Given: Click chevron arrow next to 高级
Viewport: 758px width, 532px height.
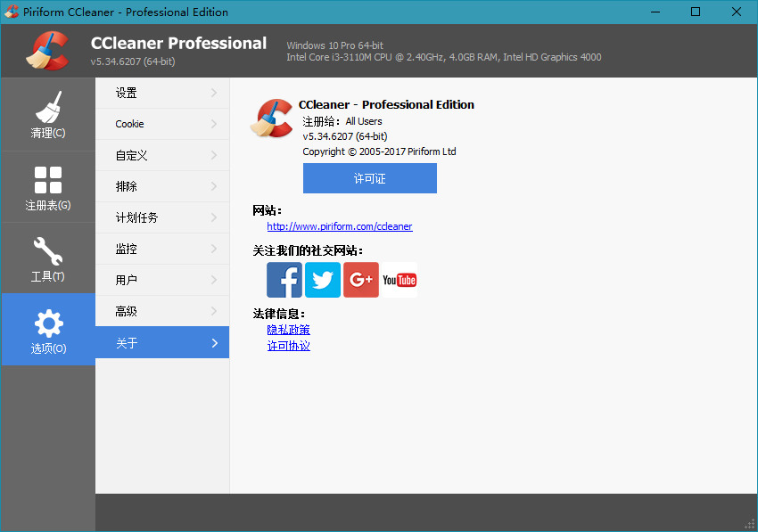Looking at the screenshot, I should click(x=214, y=311).
